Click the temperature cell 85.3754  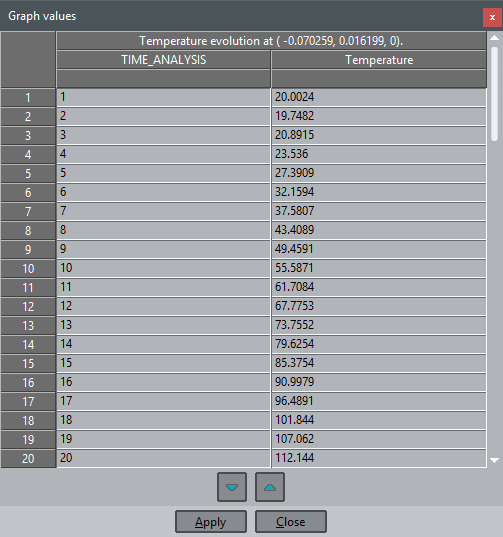pos(379,363)
